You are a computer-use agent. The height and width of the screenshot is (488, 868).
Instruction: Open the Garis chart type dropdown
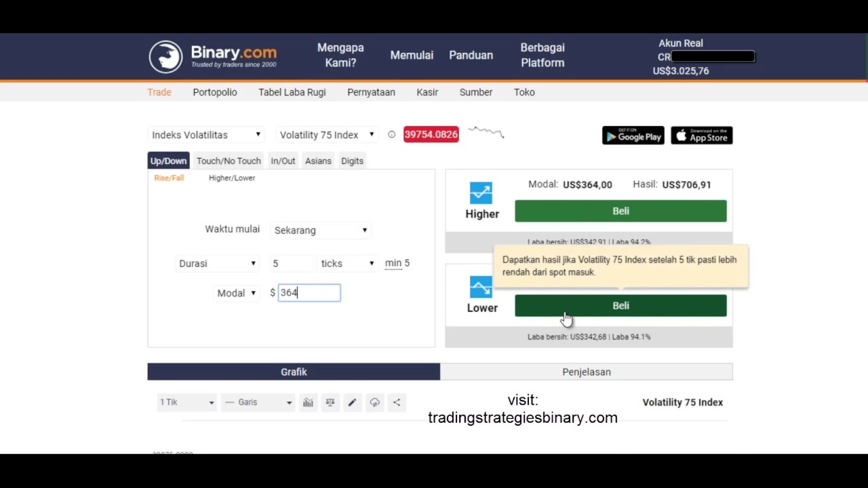(258, 403)
